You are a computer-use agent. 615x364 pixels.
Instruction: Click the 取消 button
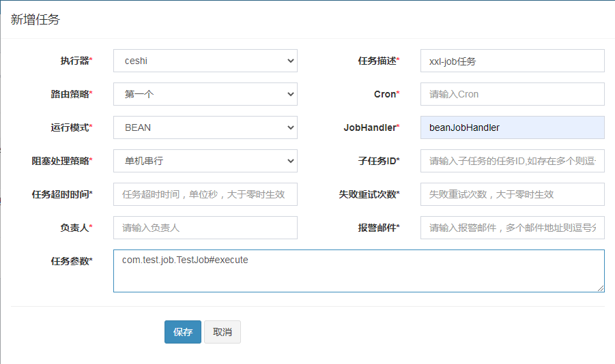point(223,332)
